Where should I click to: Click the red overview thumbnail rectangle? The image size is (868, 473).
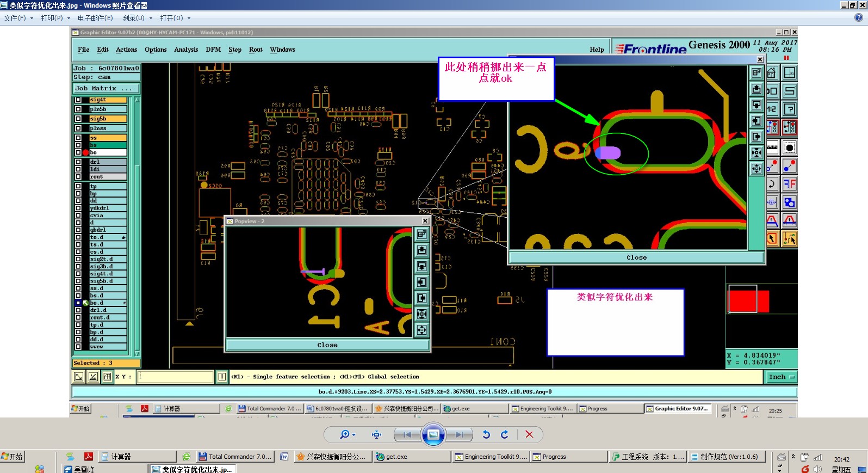pos(748,302)
